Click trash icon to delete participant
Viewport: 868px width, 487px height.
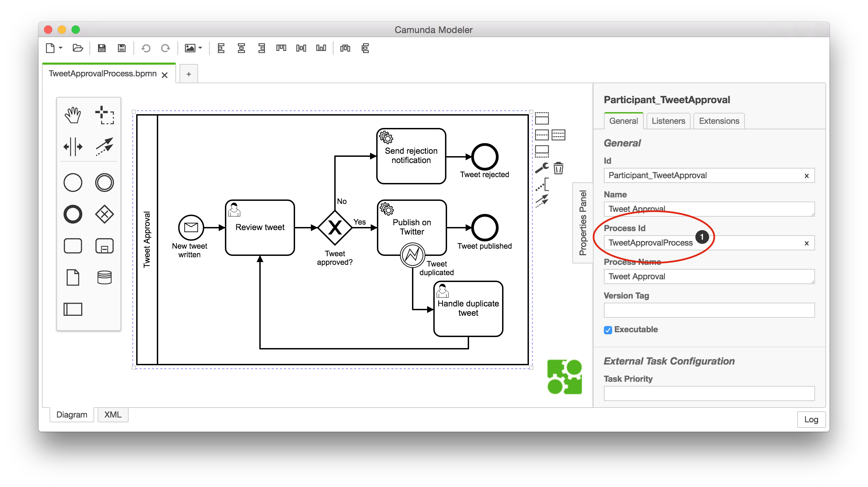(558, 169)
